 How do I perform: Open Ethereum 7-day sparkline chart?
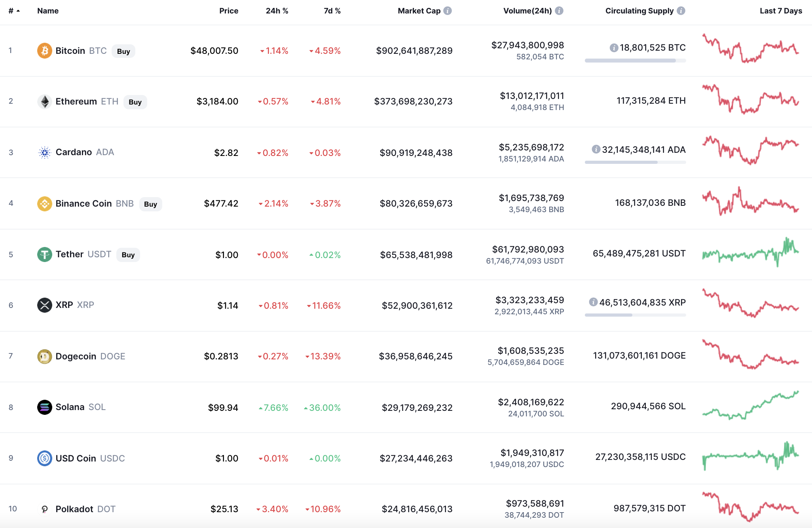(x=751, y=99)
